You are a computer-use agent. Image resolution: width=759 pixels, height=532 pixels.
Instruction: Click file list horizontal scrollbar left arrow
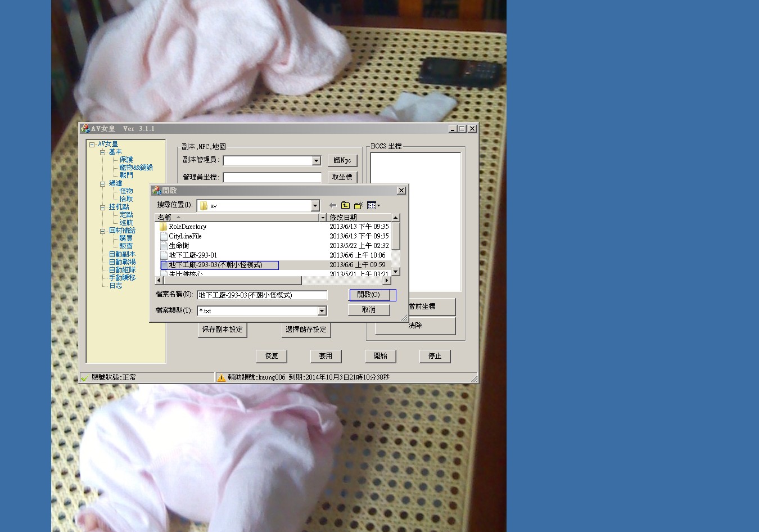(x=159, y=280)
